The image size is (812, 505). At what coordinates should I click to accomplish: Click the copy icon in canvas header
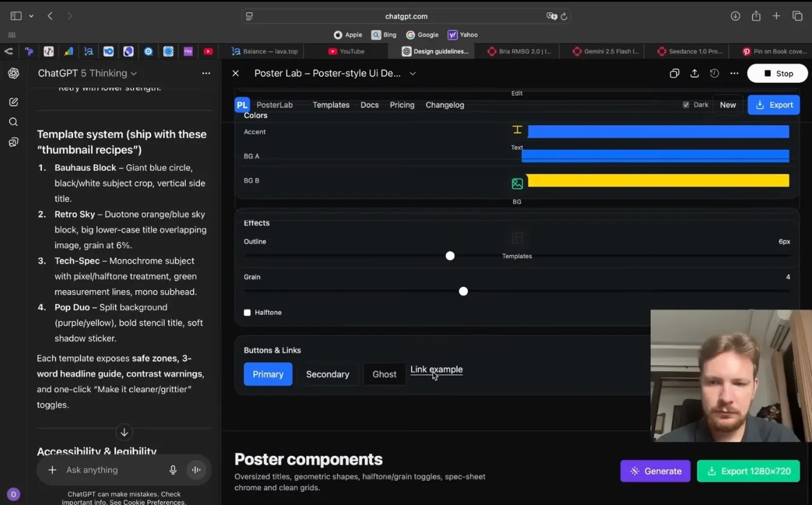674,73
